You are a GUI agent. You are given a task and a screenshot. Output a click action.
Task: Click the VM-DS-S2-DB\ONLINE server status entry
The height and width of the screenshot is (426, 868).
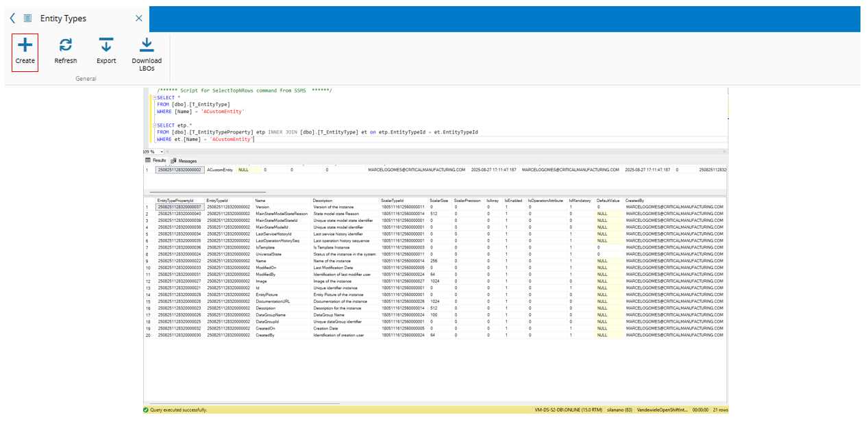[568, 410]
